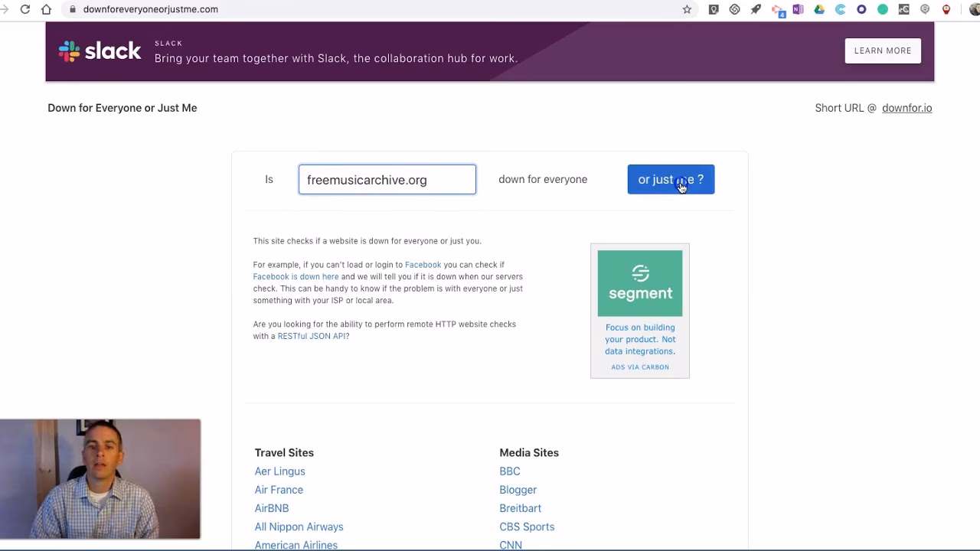Open the Google Drive extension
This screenshot has width=980, height=551.
click(x=819, y=9)
